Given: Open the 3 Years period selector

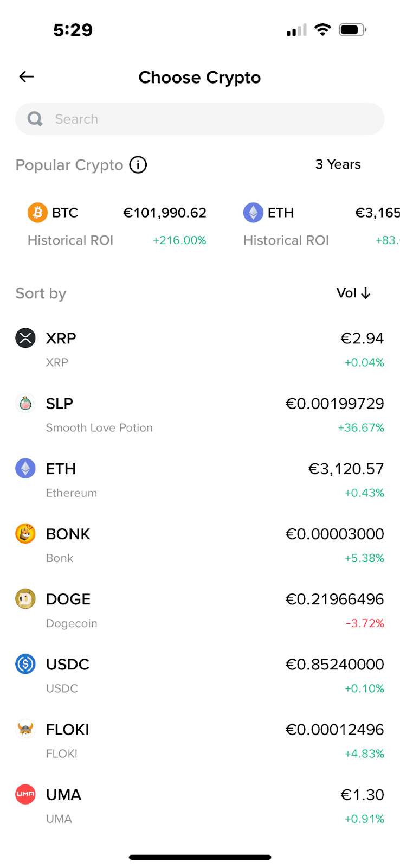Looking at the screenshot, I should 338,164.
